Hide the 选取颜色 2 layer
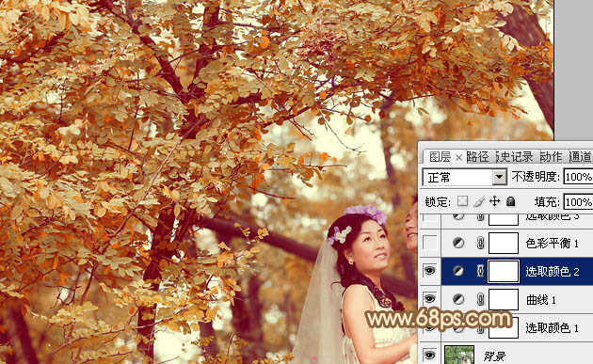This screenshot has width=593, height=364. point(429,271)
